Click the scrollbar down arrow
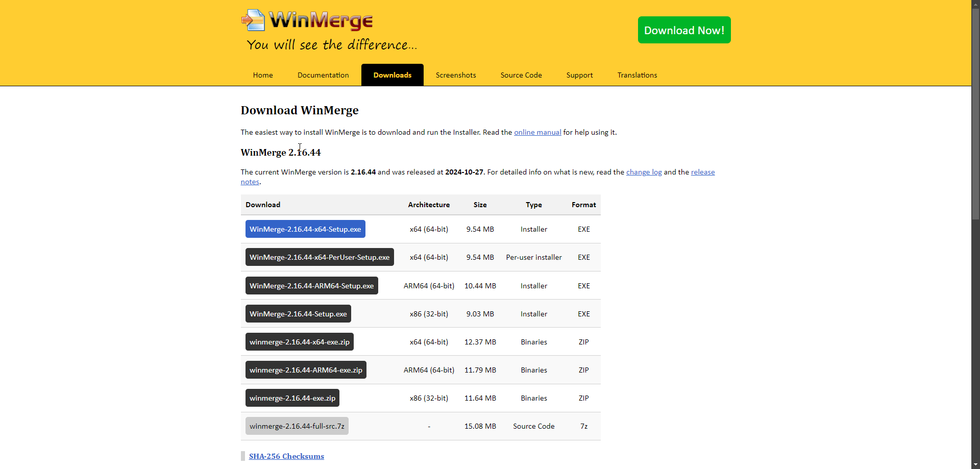This screenshot has width=980, height=469. (x=975, y=464)
